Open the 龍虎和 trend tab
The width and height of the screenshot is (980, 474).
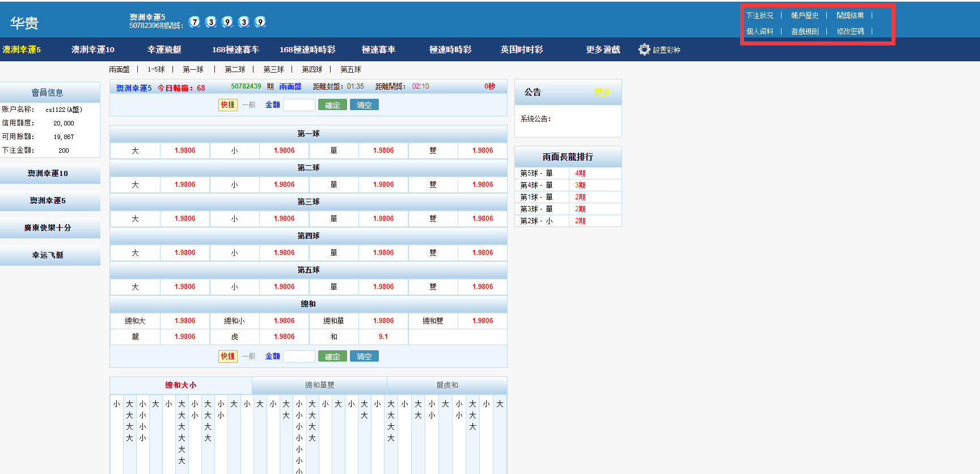click(447, 385)
